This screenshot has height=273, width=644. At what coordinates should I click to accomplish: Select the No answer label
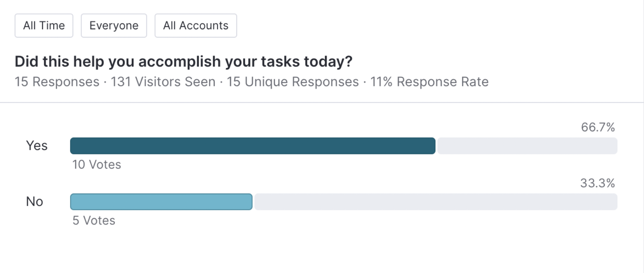pyautogui.click(x=34, y=202)
